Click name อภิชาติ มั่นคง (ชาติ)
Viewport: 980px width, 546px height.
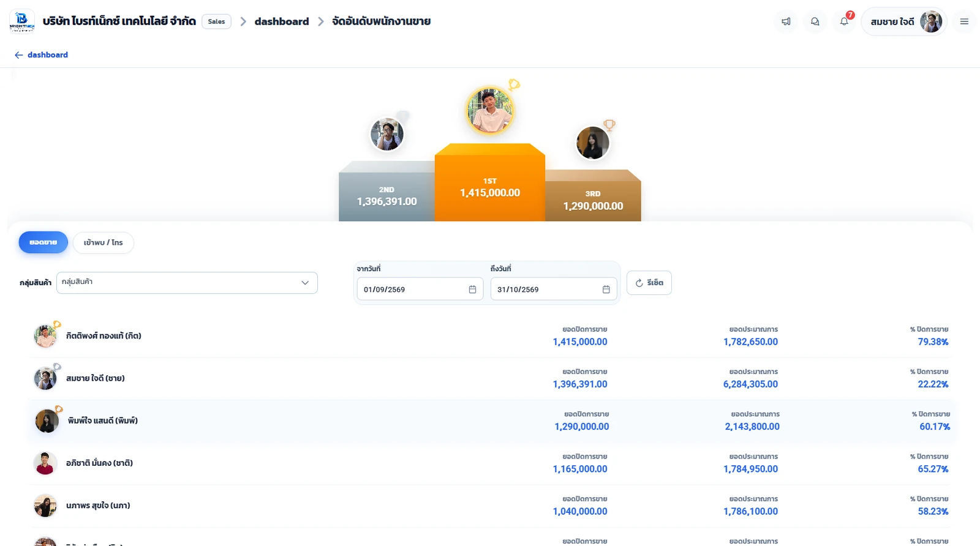(99, 463)
